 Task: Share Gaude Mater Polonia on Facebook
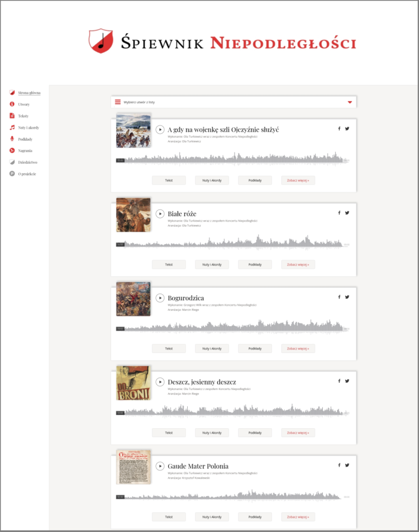pyautogui.click(x=339, y=465)
